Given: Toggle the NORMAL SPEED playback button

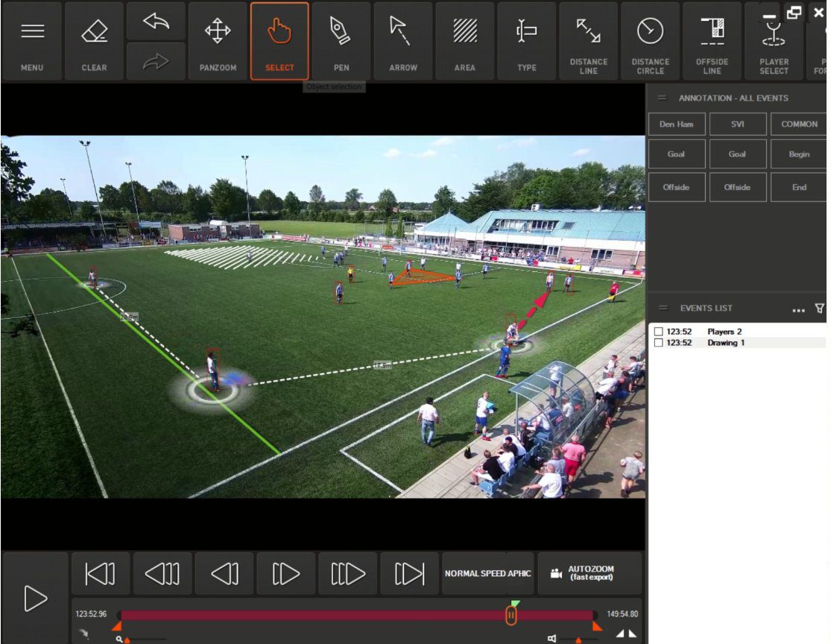Looking at the screenshot, I should coord(488,573).
